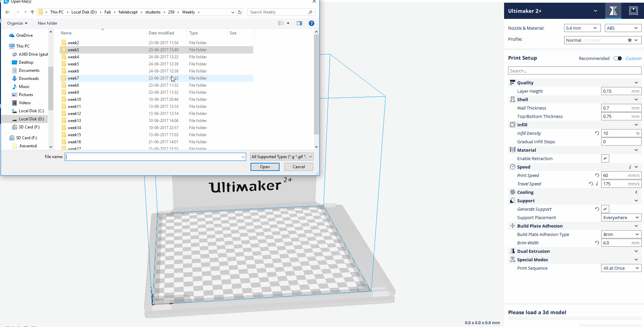Go back in the file dialog
Image resolution: width=644 pixels, height=327 pixels.
pyautogui.click(x=7, y=12)
